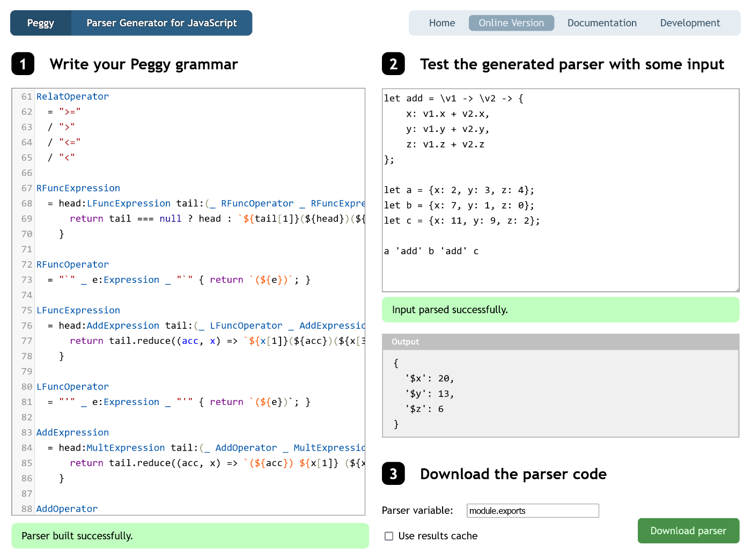The width and height of the screenshot is (751, 560).
Task: Click the LFuncExpression rule on line 75
Action: click(x=78, y=311)
